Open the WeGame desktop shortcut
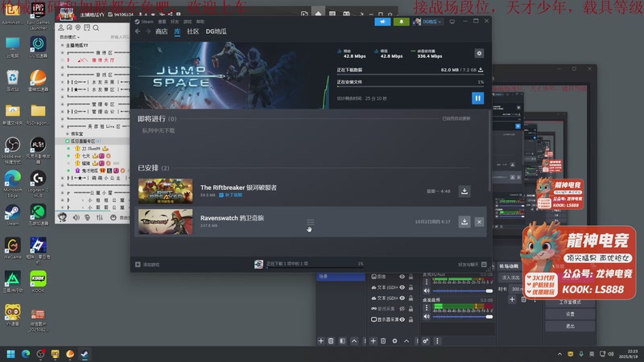Viewport: 644px width, 362px height. click(x=13, y=249)
